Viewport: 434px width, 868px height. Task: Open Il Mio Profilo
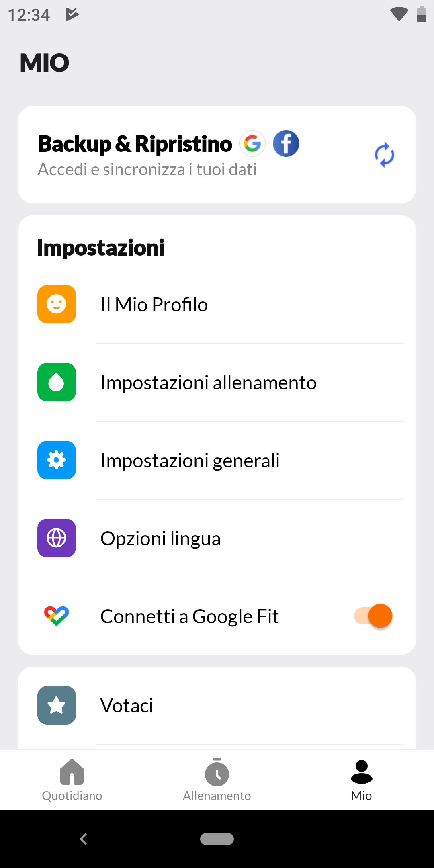(x=217, y=304)
